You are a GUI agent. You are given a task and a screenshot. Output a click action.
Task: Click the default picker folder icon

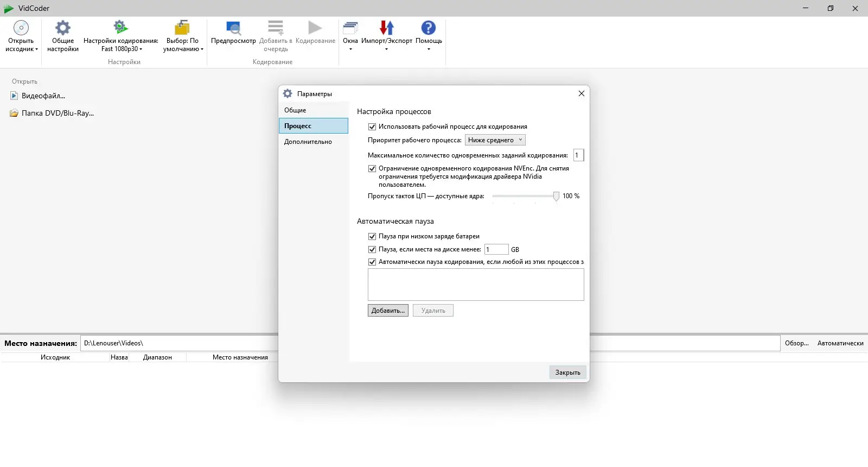[x=182, y=28]
